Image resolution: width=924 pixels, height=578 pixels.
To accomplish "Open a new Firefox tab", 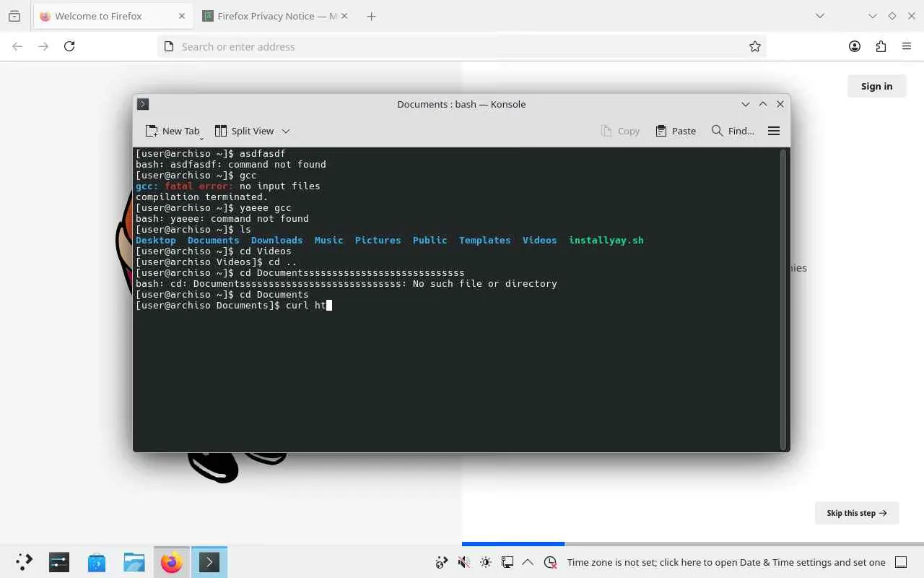I will (x=371, y=16).
